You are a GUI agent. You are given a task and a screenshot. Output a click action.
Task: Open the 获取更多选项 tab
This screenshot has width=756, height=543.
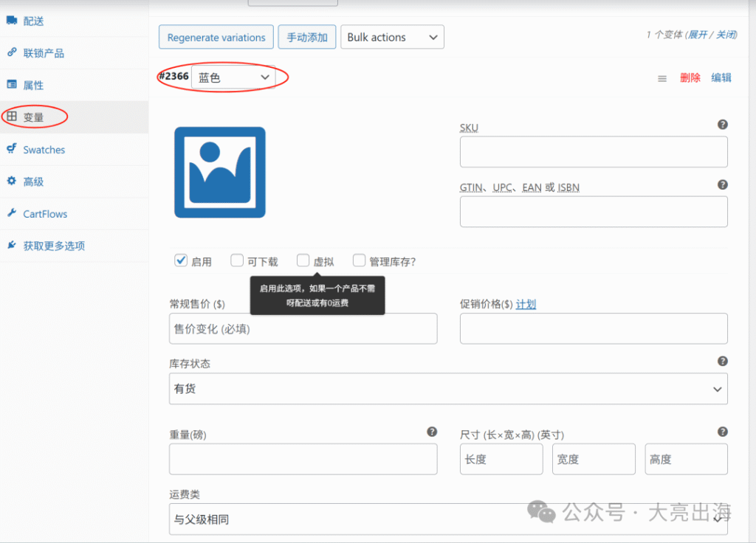point(75,246)
